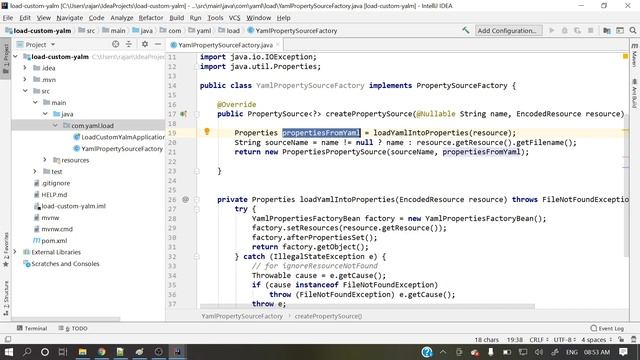Hide the Project panel with minus icon
The height and width of the screenshot is (360, 640).
pyautogui.click(x=158, y=44)
